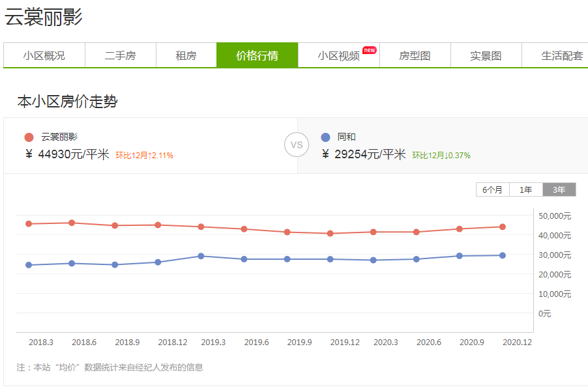Click the blue 同和 legend dot
588x392 pixels.
(325, 137)
